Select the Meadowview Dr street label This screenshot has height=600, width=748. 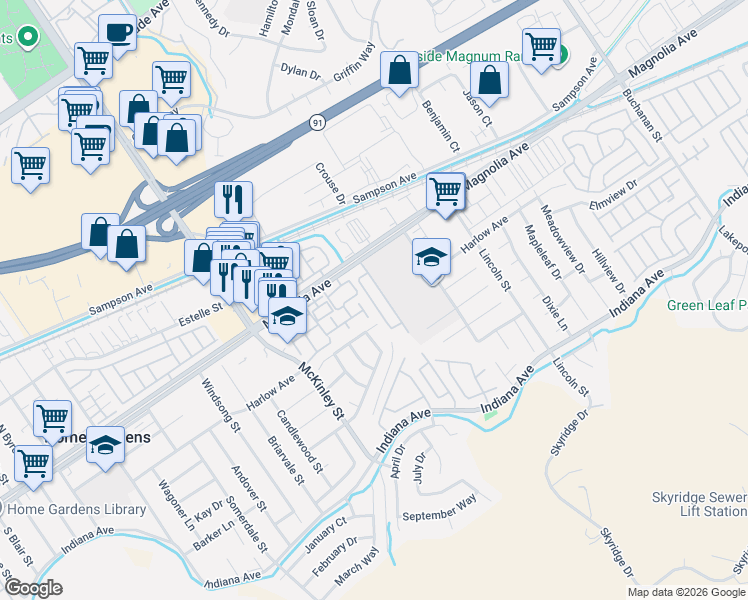(x=562, y=239)
